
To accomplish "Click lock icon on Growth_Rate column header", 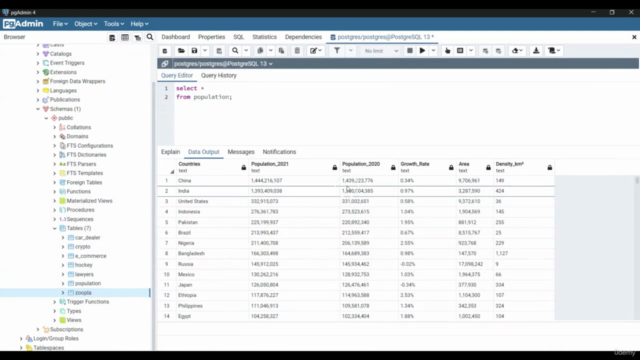I will coord(451,167).
